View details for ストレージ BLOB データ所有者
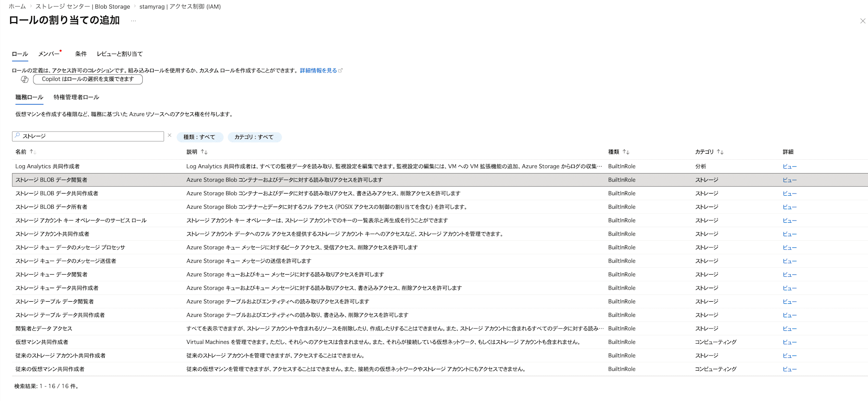The width and height of the screenshot is (868, 401). [x=790, y=207]
